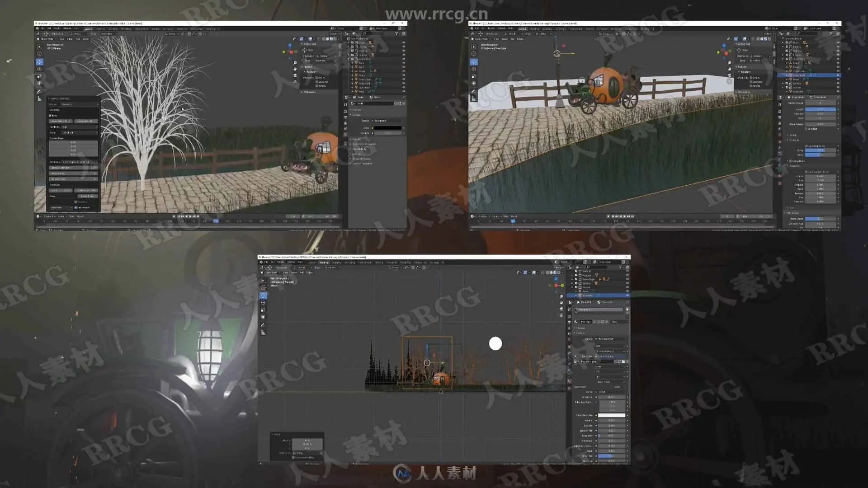868x488 pixels.
Task: Select Scale tool in top-right Blender window
Action: [x=473, y=76]
